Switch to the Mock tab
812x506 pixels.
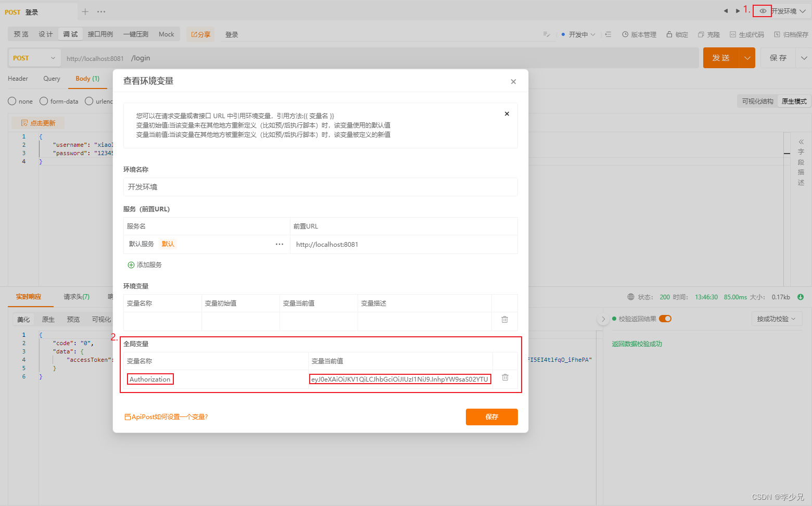click(x=166, y=34)
